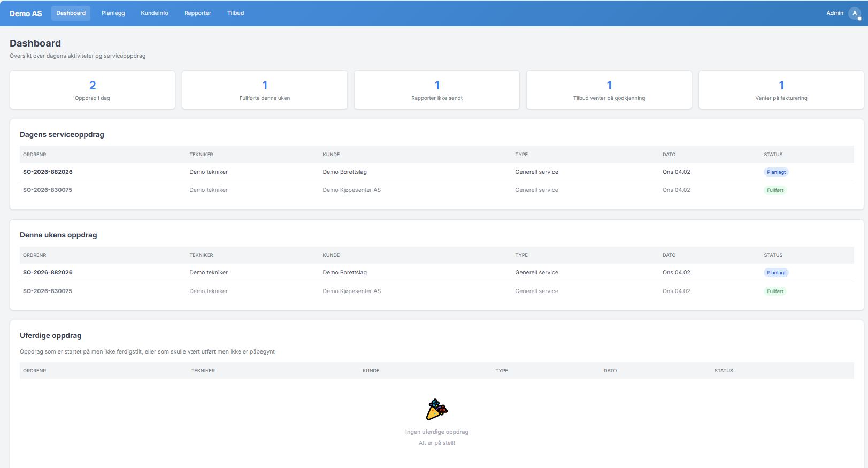868x468 pixels.
Task: Open order SO-2026-830075 under Denne ukens oppdrag
Action: pos(48,291)
